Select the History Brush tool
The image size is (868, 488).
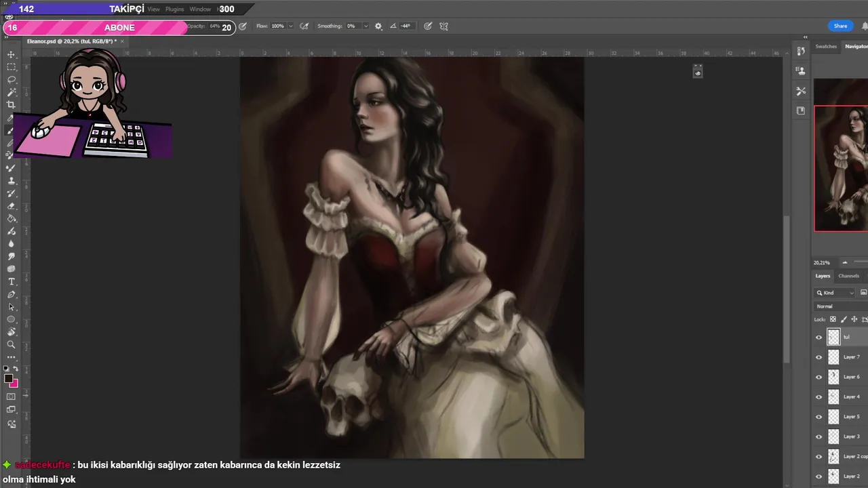11,193
